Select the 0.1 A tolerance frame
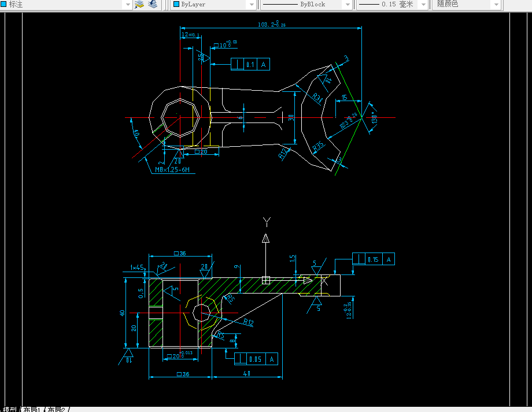 click(x=250, y=64)
